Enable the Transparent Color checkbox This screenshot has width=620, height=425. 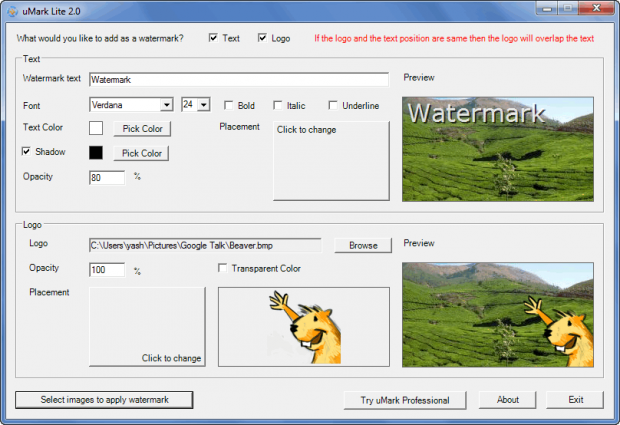(223, 268)
